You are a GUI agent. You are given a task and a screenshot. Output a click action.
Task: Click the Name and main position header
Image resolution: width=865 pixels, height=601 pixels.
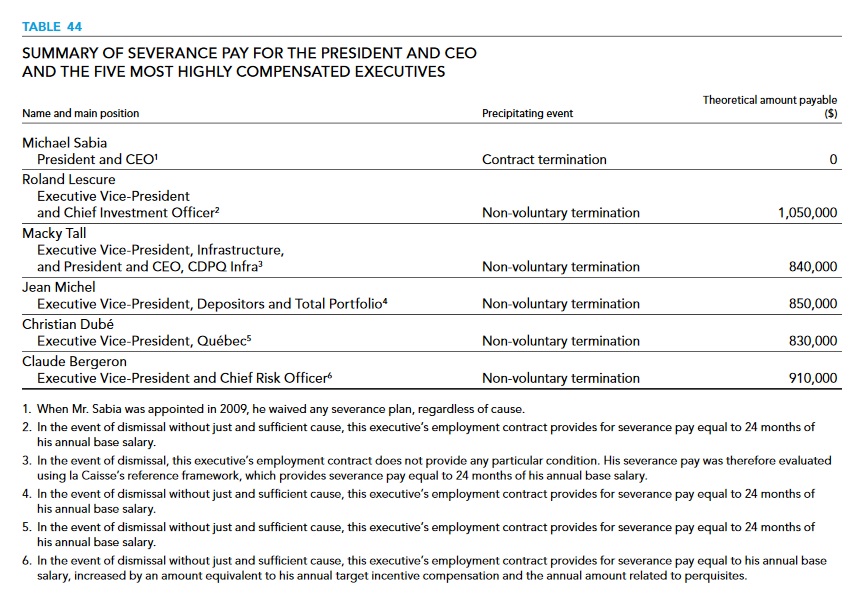[81, 114]
